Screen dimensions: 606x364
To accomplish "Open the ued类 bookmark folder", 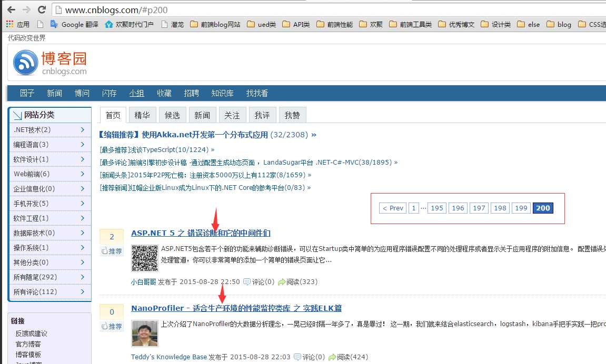I will click(262, 24).
